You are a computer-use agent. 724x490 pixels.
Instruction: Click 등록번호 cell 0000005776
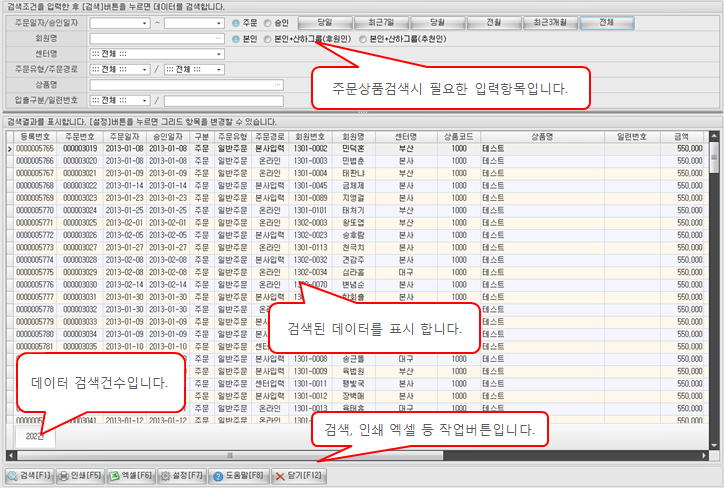35,285
